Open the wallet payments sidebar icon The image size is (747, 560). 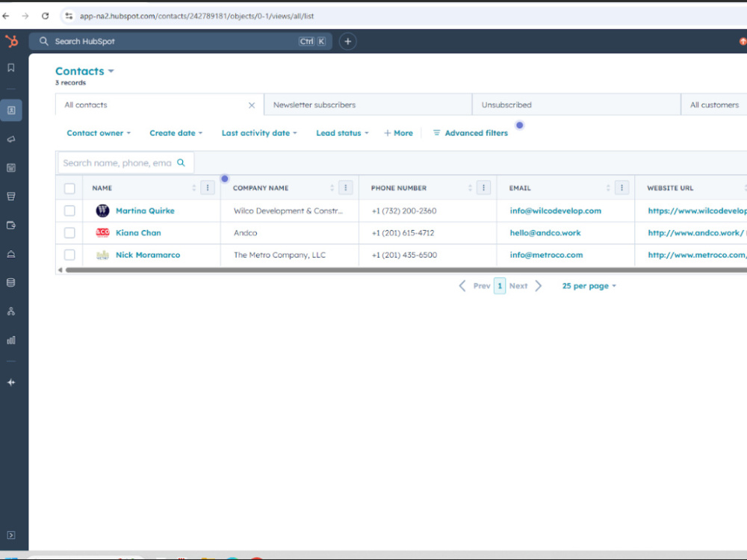[x=11, y=225]
